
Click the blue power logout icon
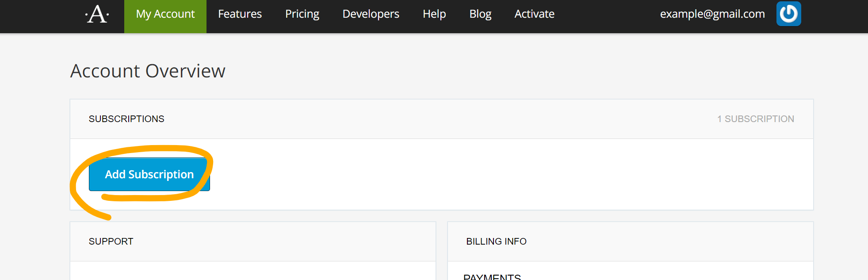pyautogui.click(x=788, y=14)
